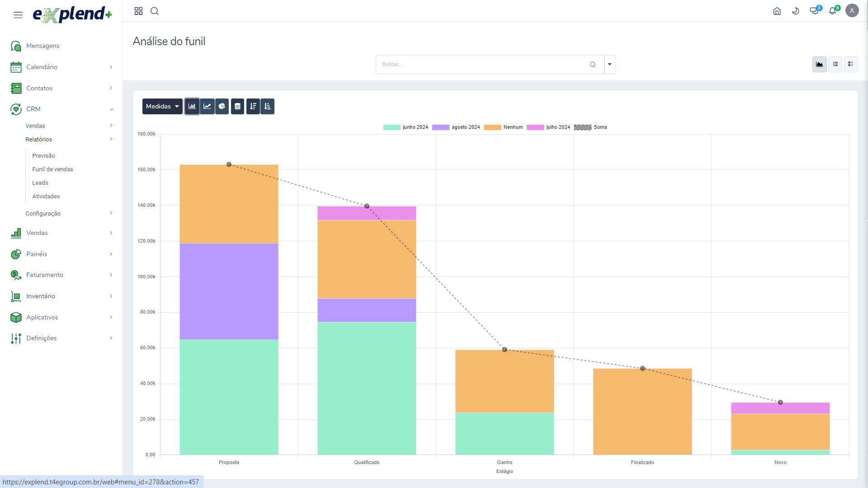
Task: Sort chart bars in ascending order
Action: coord(268,106)
